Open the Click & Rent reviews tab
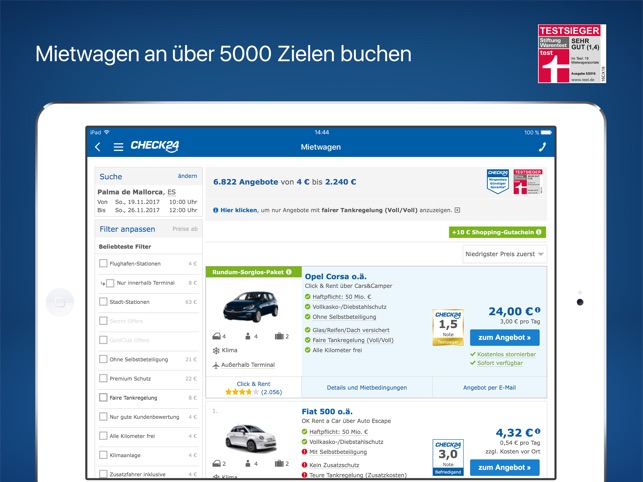 tap(253, 388)
